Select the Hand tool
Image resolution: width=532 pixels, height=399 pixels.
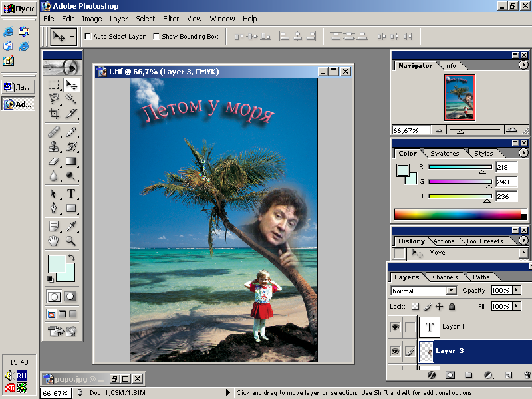pos(54,241)
